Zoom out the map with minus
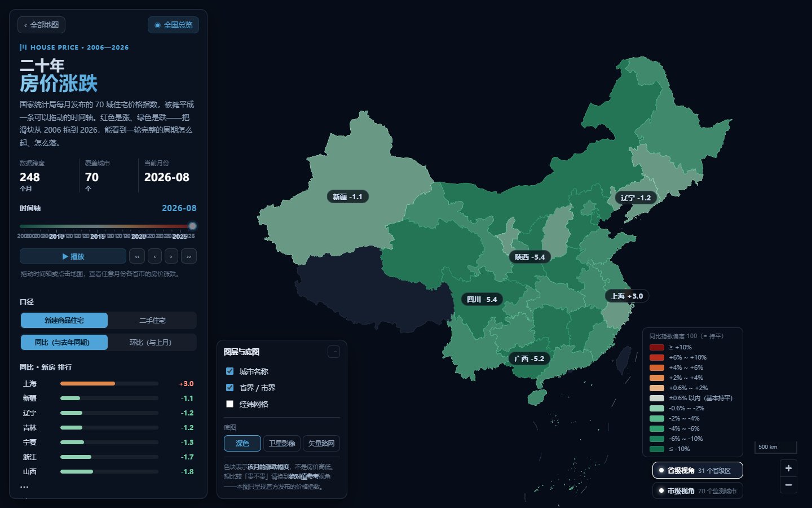Screen dimensions: 812x508 point(788,485)
